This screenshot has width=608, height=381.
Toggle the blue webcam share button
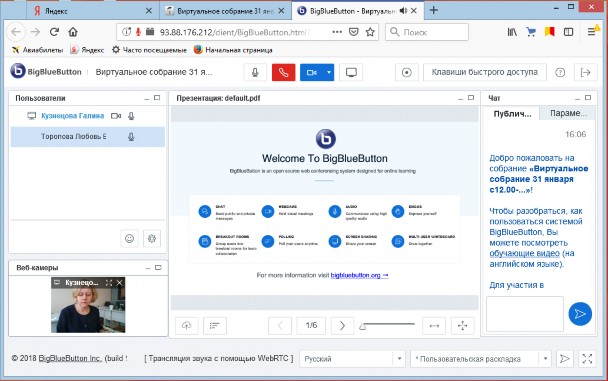click(x=312, y=72)
